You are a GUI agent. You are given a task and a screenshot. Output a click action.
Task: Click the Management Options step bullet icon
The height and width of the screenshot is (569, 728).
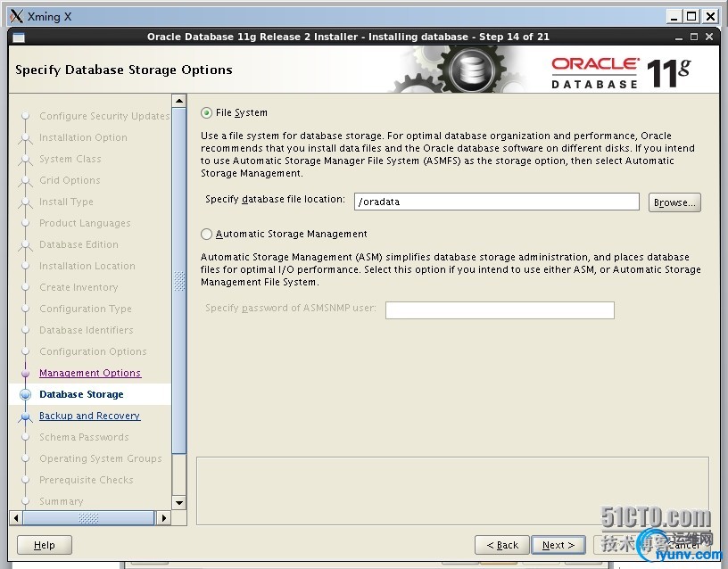pyautogui.click(x=26, y=373)
